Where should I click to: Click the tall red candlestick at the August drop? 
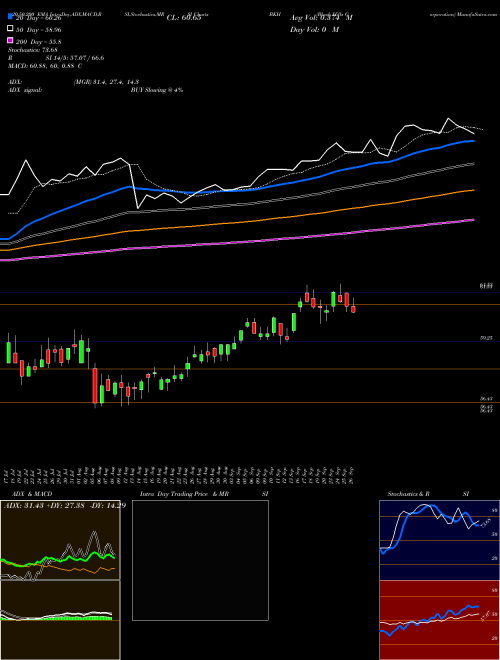pyautogui.click(x=95, y=386)
